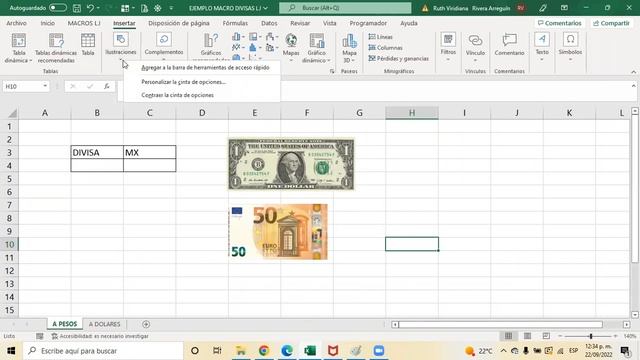Open Chrome from the Windows taskbar

264,351
